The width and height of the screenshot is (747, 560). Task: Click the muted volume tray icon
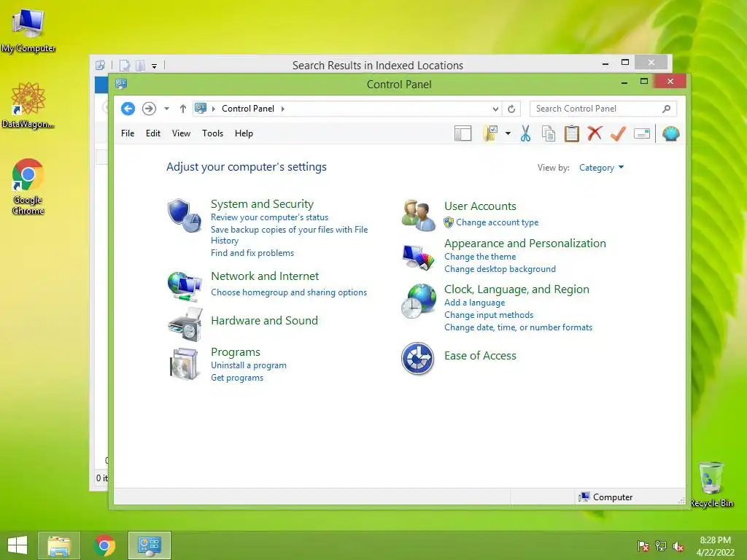pos(678,546)
